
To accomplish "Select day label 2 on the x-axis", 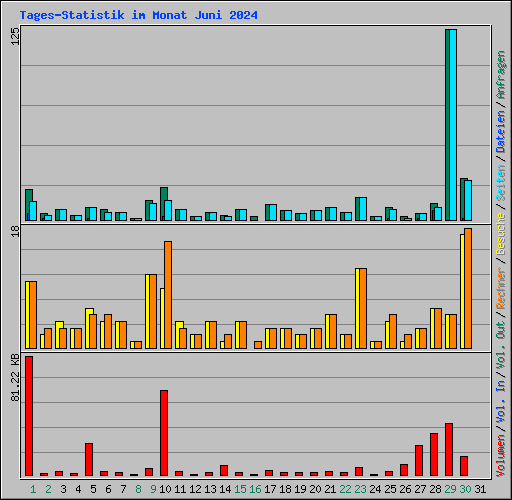I will [48, 489].
